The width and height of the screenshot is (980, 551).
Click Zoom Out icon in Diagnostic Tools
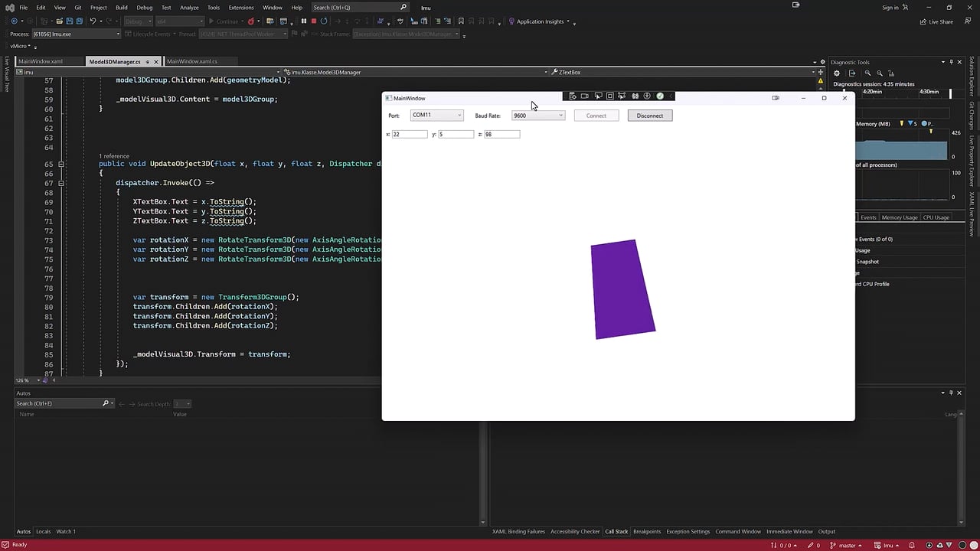point(879,73)
